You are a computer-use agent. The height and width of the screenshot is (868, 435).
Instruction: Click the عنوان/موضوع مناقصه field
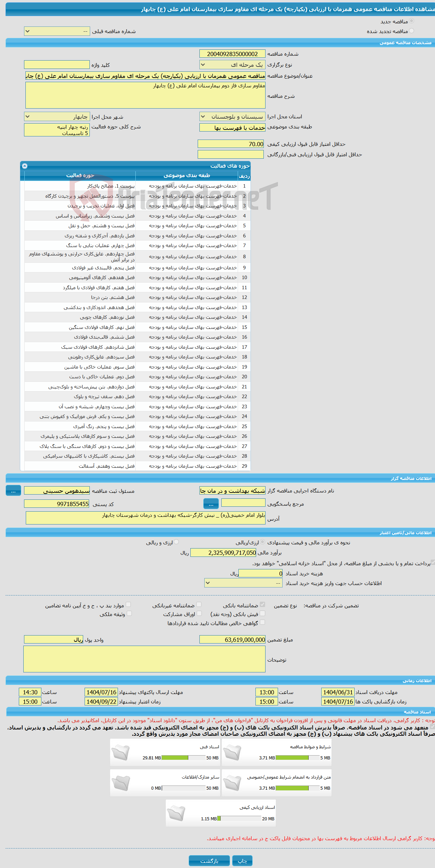click(145, 76)
